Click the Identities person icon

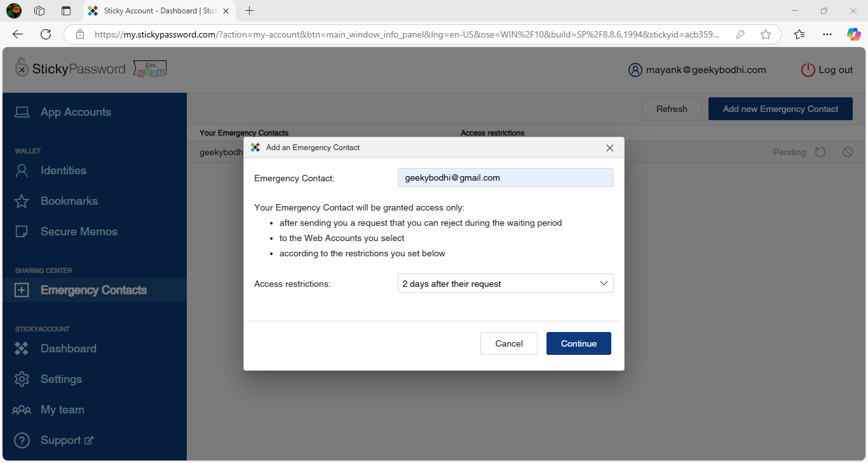point(22,170)
